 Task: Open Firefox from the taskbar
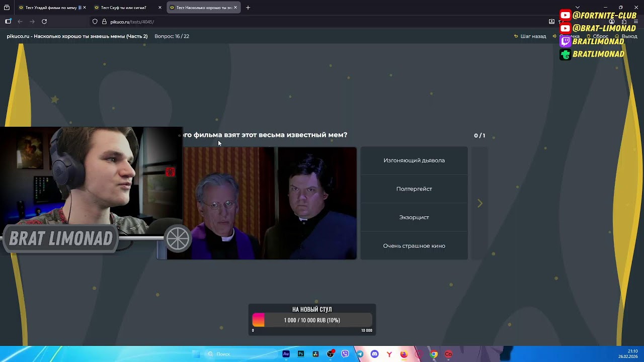click(404, 354)
